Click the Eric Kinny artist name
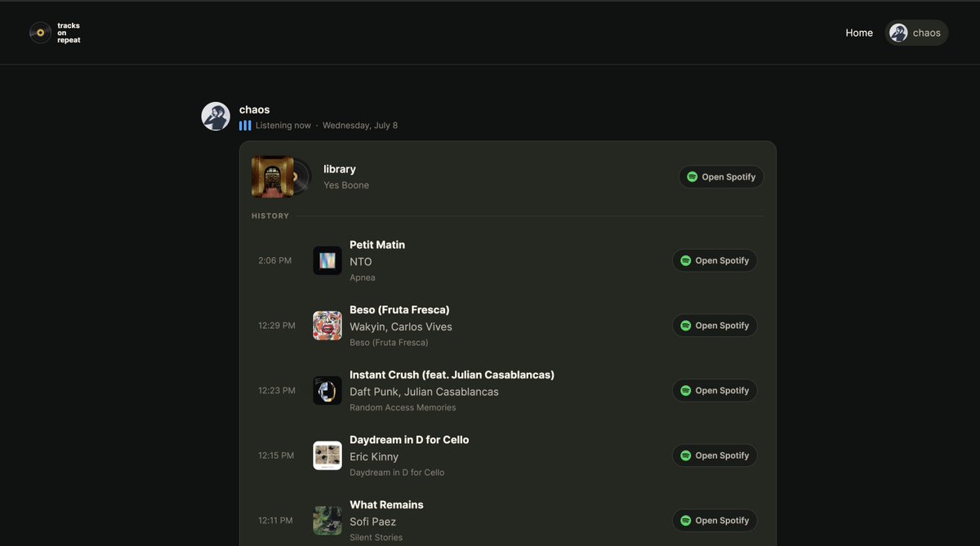The height and width of the screenshot is (546, 980). point(374,457)
